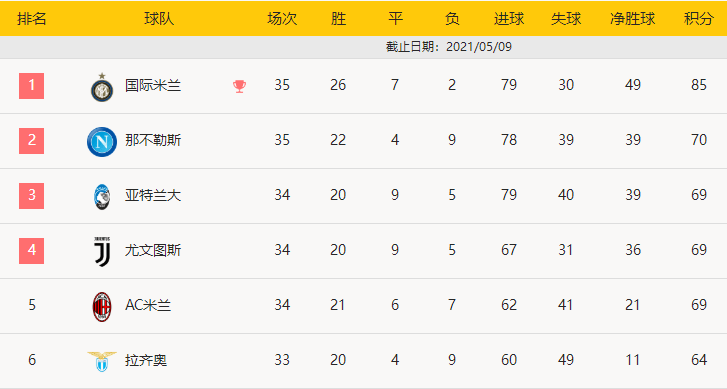Sort by the 积分 column header

(x=699, y=19)
